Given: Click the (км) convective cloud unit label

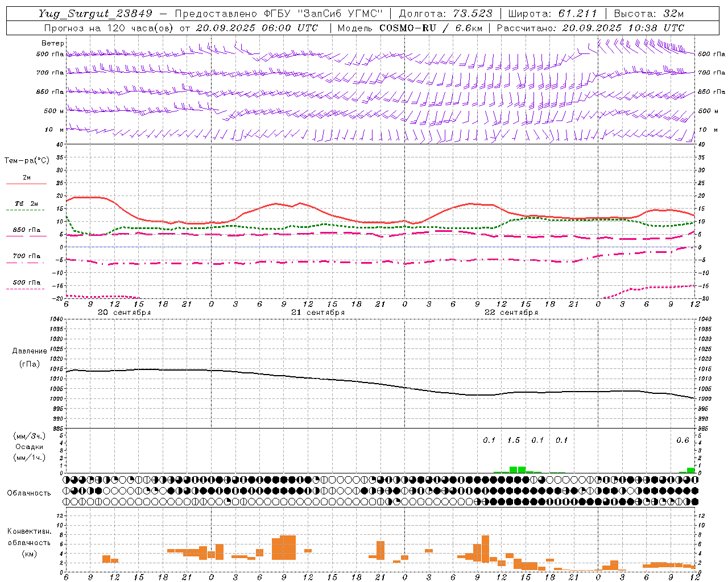Looking at the screenshot, I should point(30,554).
